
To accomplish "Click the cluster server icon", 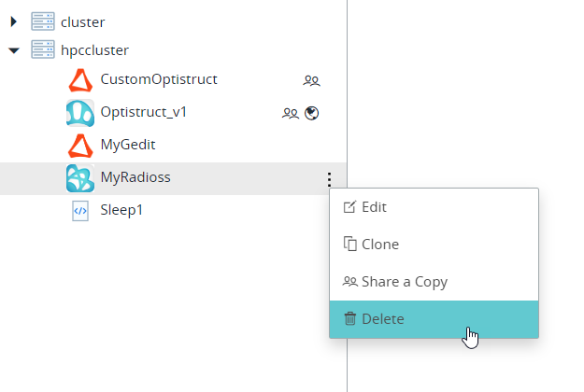I will (x=43, y=22).
